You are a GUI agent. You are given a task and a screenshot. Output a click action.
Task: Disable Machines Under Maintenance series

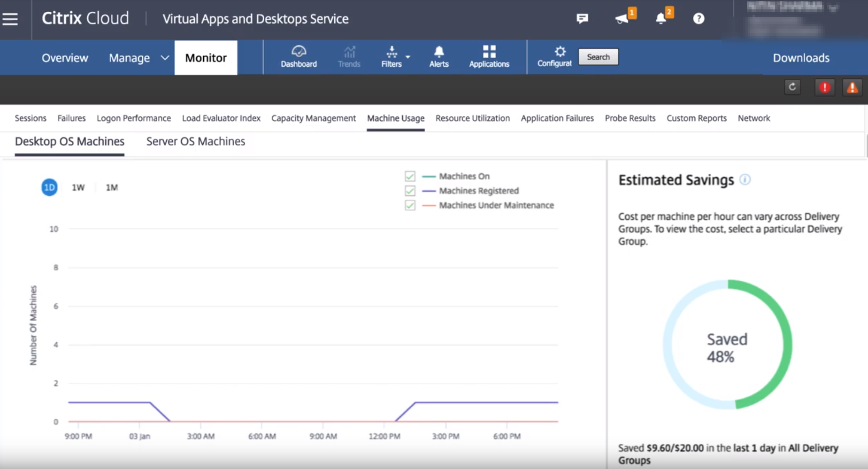410,206
